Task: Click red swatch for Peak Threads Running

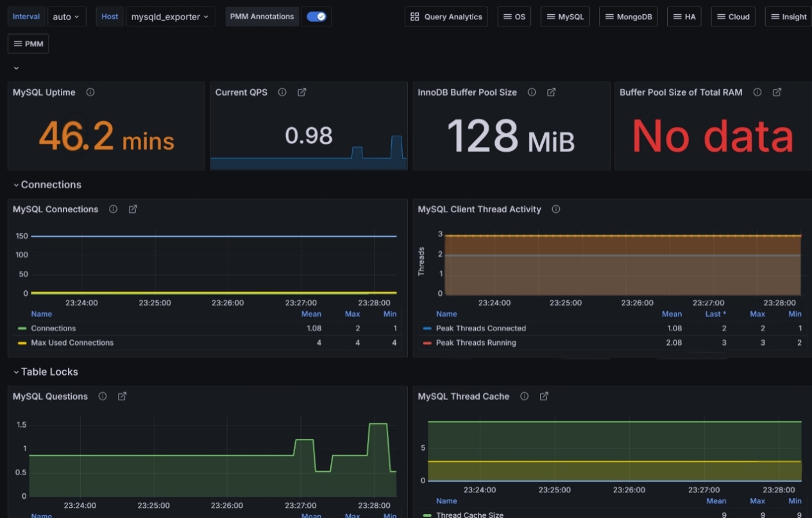Action: pos(427,343)
